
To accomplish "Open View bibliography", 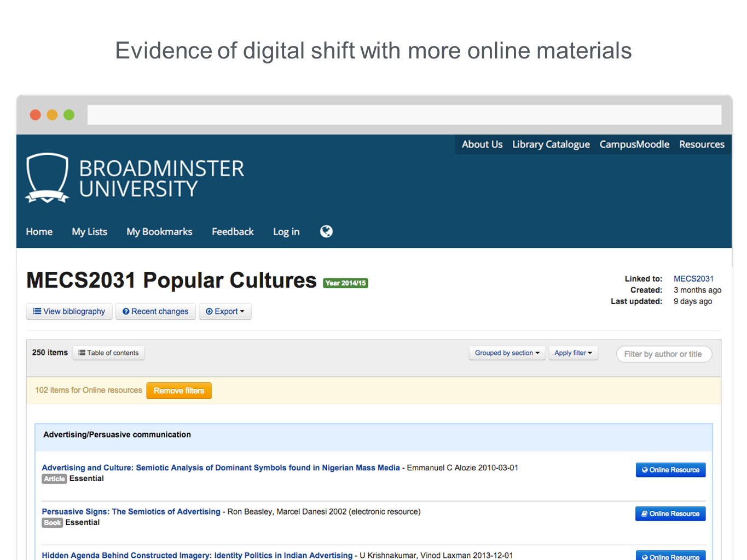I will click(x=69, y=311).
